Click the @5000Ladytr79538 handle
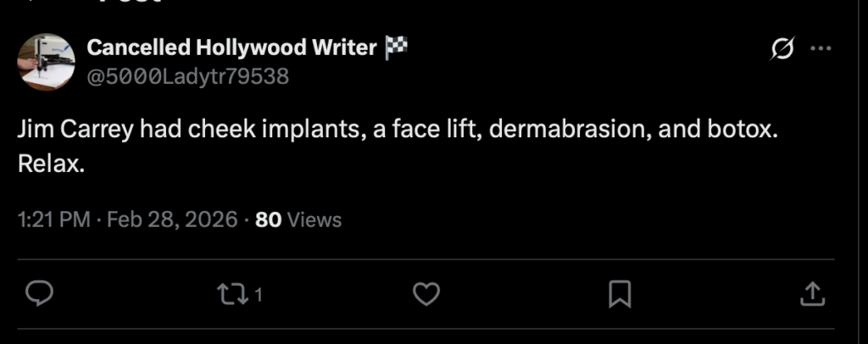 click(188, 76)
